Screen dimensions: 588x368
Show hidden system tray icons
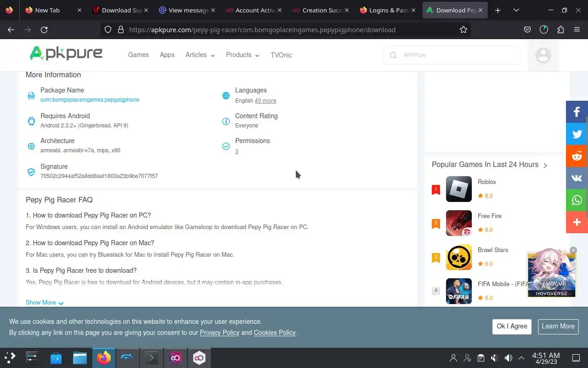click(521, 358)
